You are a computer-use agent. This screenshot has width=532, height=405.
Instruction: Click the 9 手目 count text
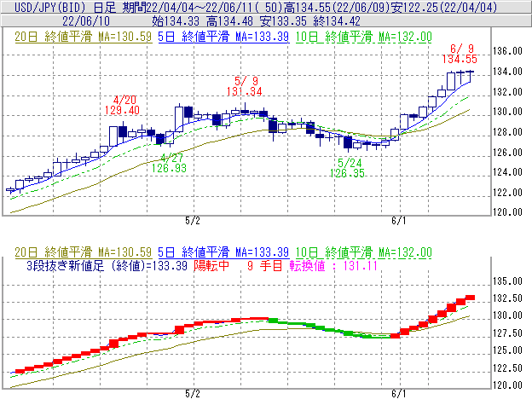coord(264,266)
